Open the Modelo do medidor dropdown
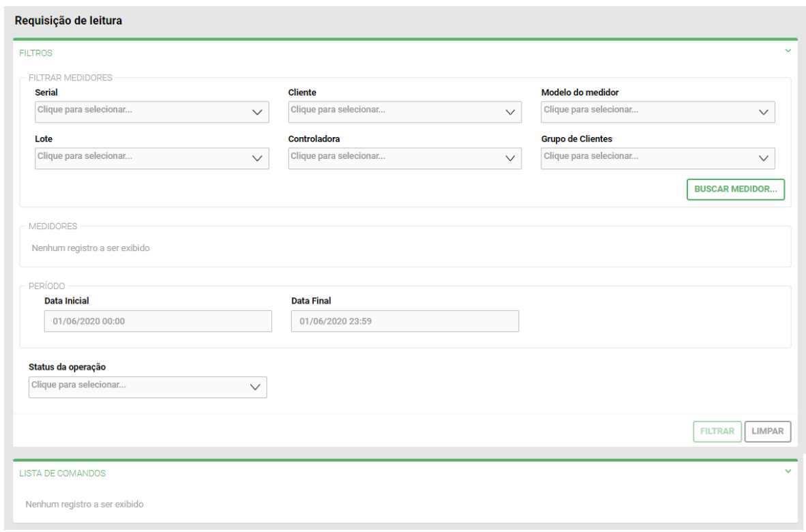Image resolution: width=806 pixels, height=532 pixels. 648,112
